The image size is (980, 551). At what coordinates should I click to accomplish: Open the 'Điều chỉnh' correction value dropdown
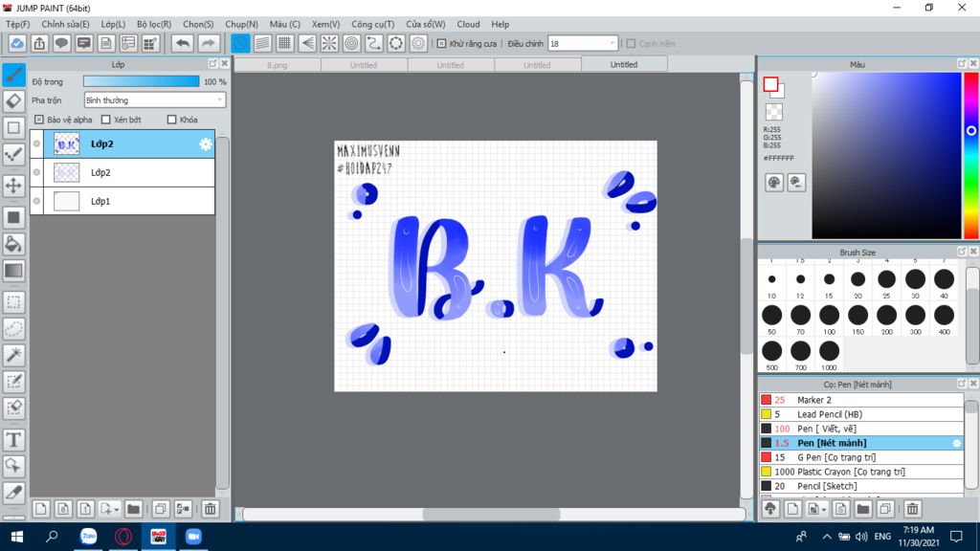point(583,44)
